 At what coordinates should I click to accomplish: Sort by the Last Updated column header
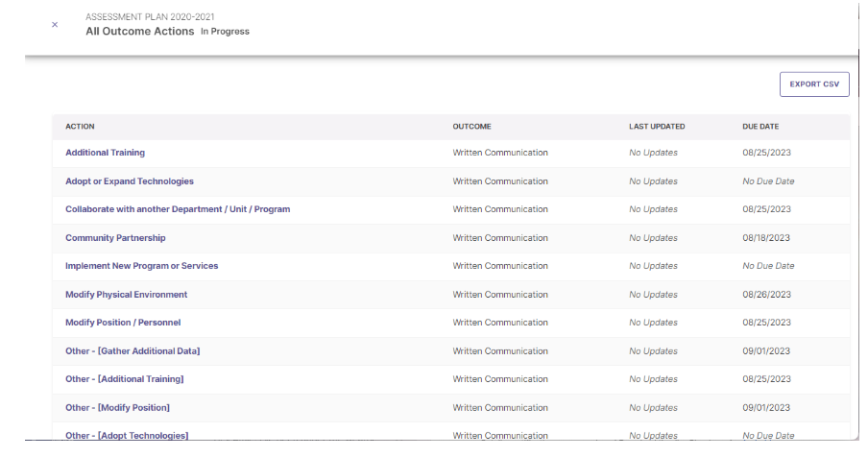pyautogui.click(x=656, y=127)
